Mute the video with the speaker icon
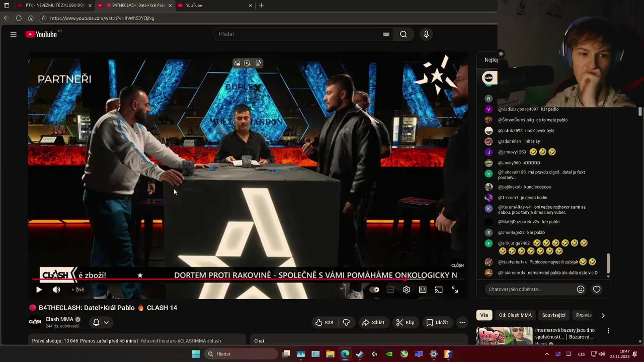The image size is (644, 362). click(x=56, y=290)
